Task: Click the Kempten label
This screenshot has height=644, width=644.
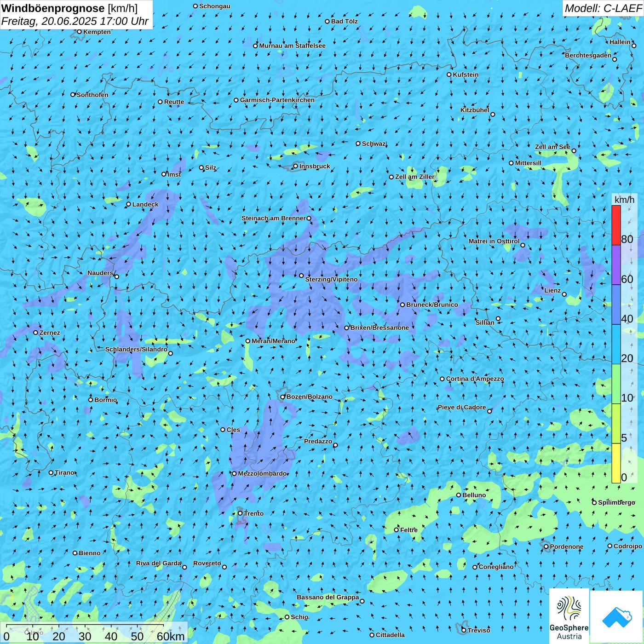Action: (97, 32)
